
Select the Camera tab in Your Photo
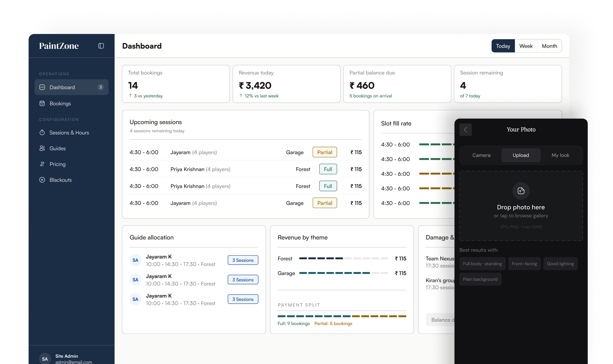click(x=481, y=155)
